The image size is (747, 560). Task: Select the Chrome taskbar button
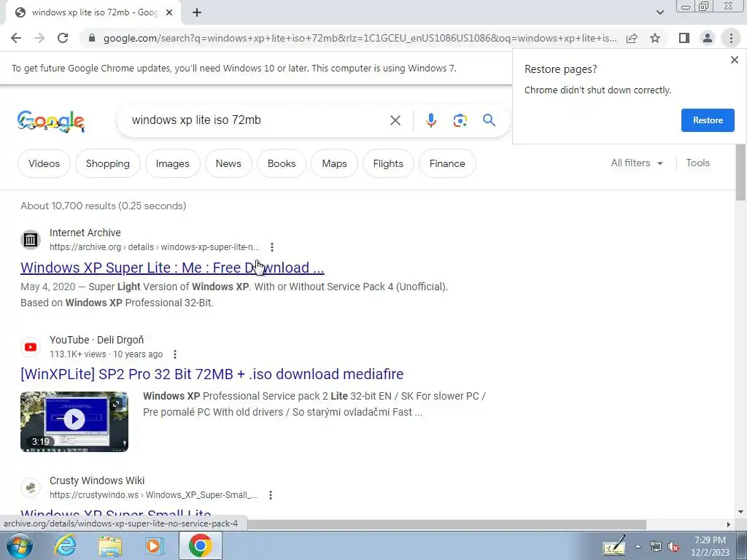click(200, 545)
